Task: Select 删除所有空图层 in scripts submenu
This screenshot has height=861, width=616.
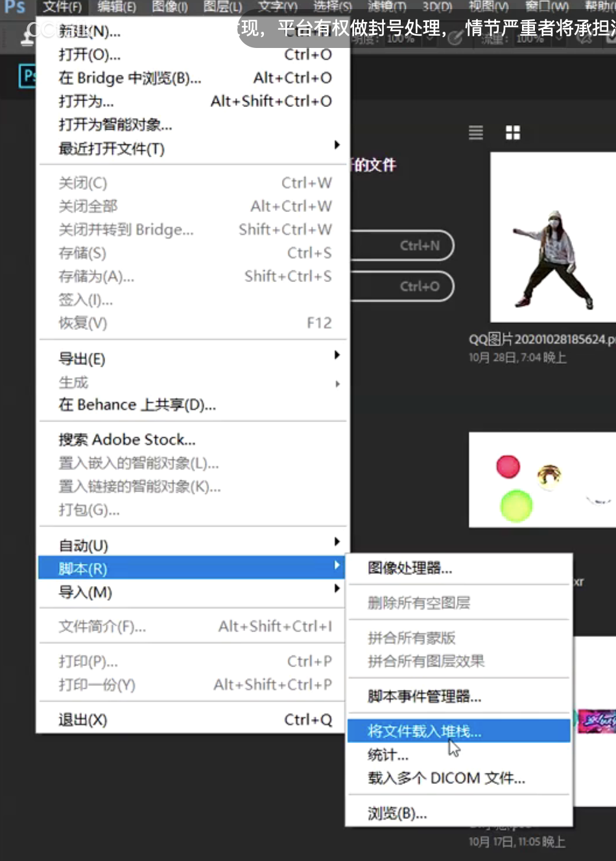Action: coord(459,603)
